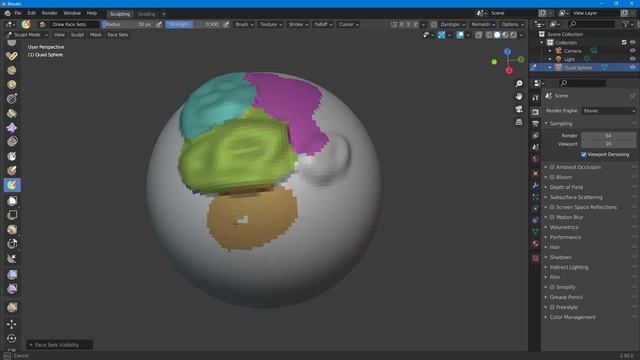Open the Particles properties tab
Screen dimensions: 640x360
[536, 197]
